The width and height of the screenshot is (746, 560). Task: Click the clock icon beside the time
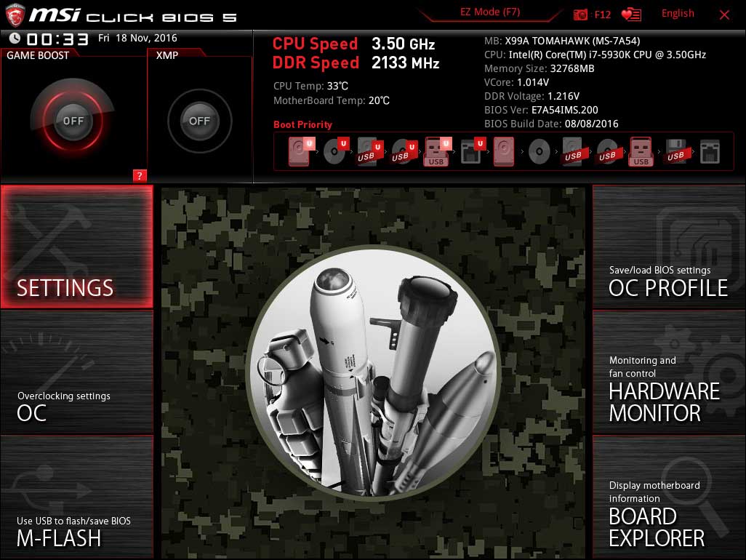pos(15,38)
